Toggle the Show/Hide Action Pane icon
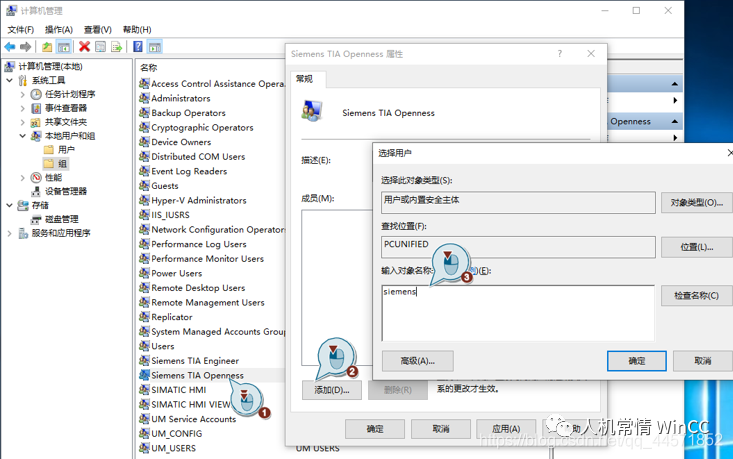 point(155,47)
